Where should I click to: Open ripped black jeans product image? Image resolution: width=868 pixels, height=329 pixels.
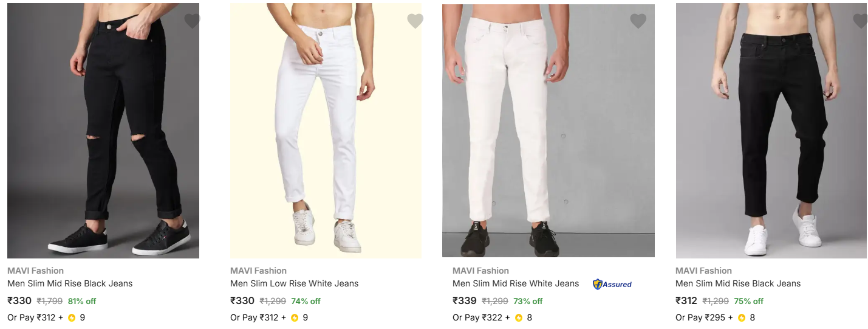click(103, 131)
